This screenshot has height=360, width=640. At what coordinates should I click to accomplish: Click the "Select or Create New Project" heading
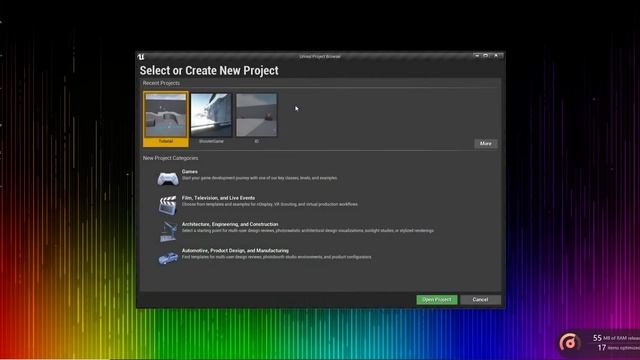(x=209, y=71)
